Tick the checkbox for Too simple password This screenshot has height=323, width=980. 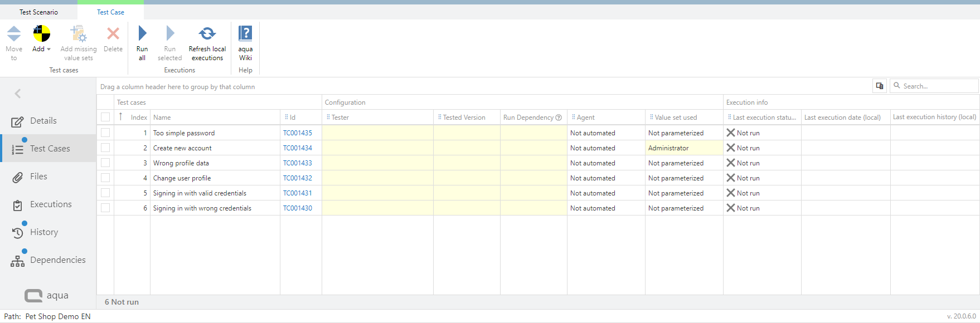point(105,133)
